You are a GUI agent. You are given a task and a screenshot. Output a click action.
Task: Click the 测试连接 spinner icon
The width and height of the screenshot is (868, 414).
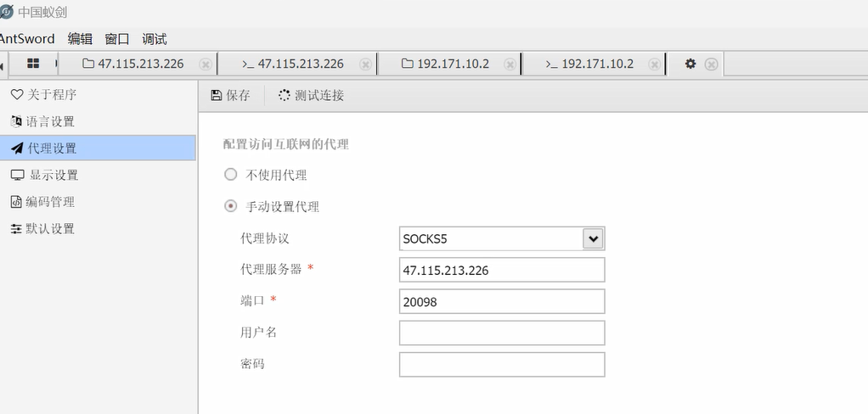pos(284,95)
